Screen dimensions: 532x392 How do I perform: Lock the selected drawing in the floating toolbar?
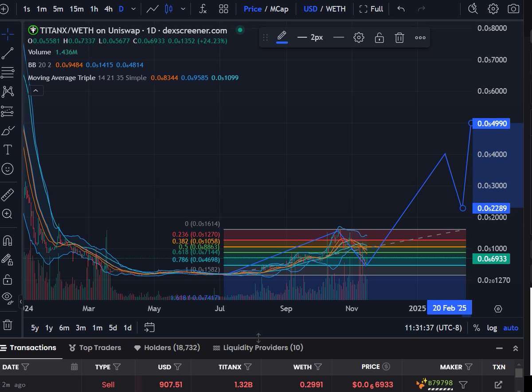(379, 37)
